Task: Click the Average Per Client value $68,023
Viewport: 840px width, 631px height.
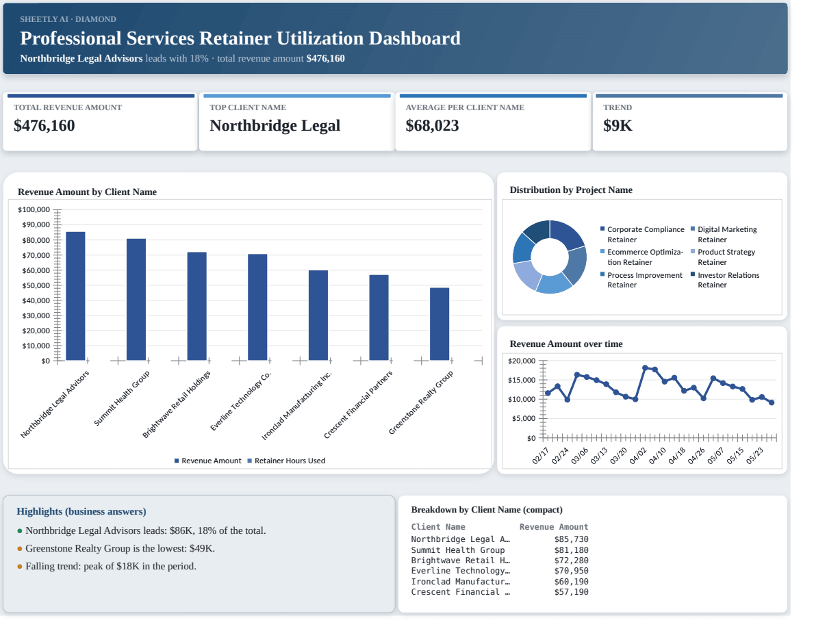Action: [432, 126]
